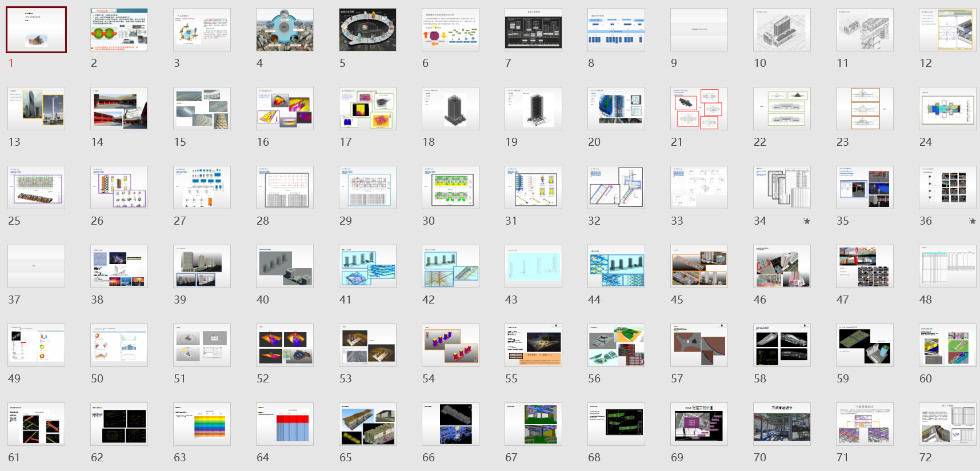Open slide 7 with the dark background diagram
The image size is (980, 471).
(533, 30)
